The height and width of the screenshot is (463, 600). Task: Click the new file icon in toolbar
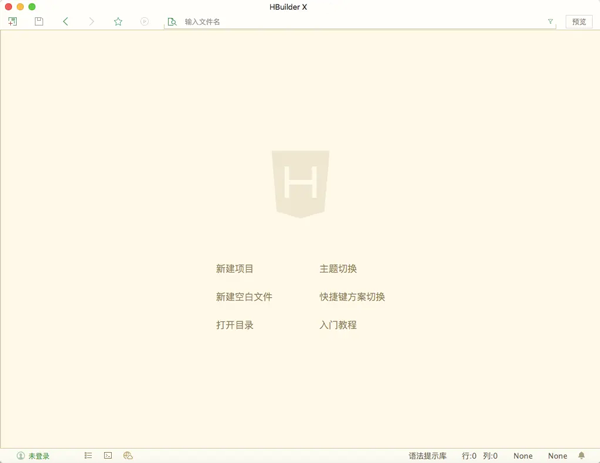(13, 21)
